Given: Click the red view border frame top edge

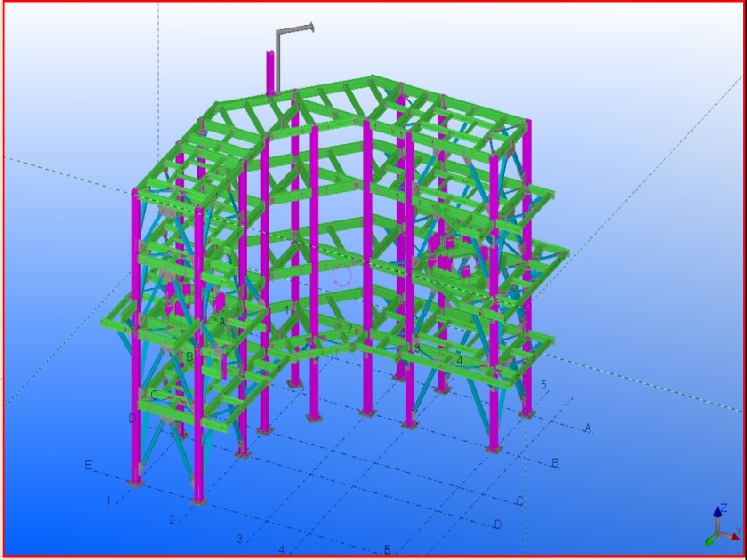Looking at the screenshot, I should coord(373,2).
